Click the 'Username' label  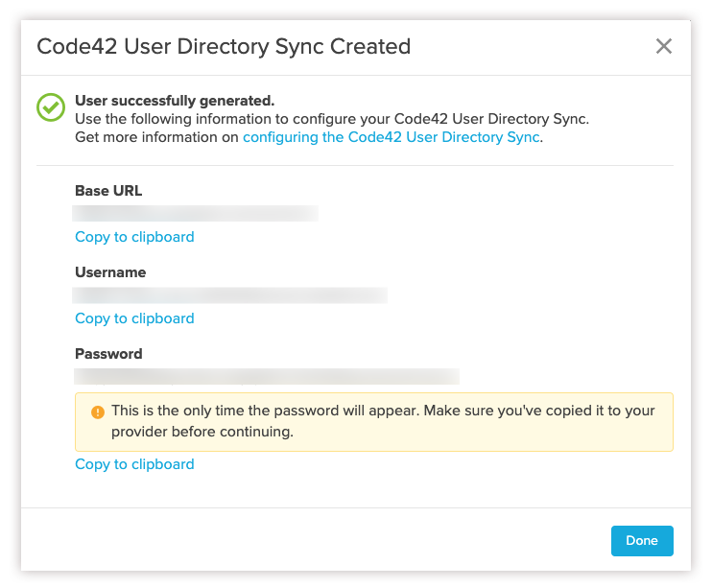[x=110, y=272]
